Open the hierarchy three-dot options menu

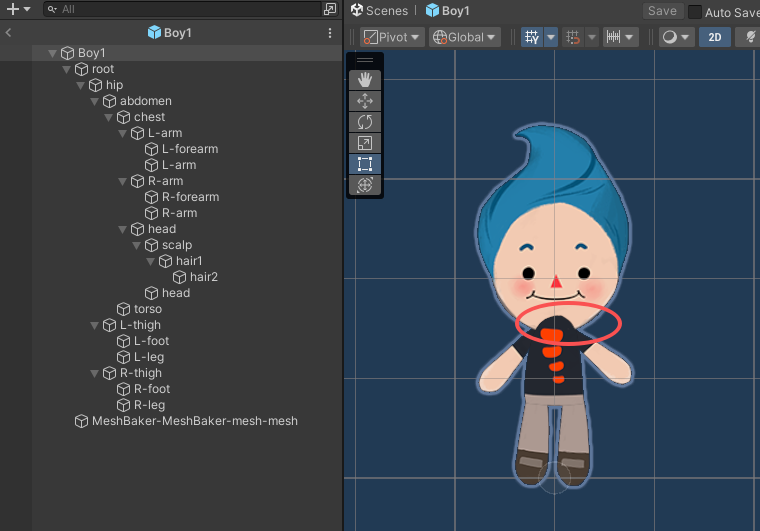(330, 33)
